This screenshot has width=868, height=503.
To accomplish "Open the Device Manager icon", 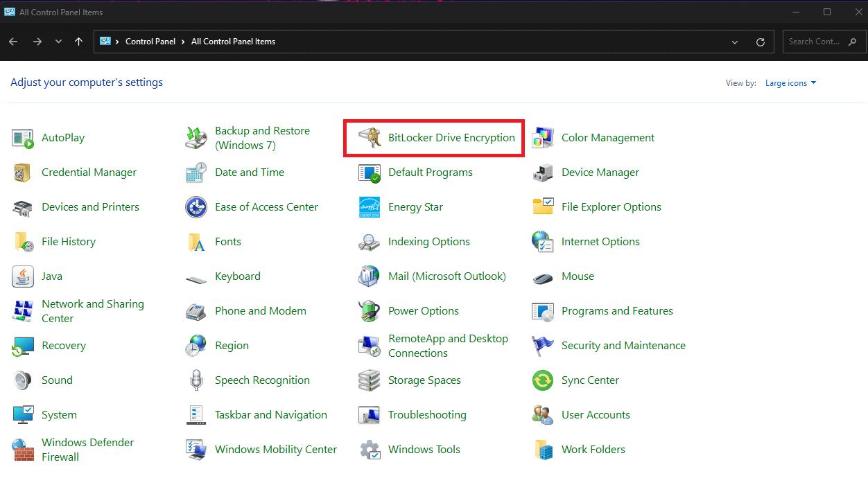I will coord(543,173).
